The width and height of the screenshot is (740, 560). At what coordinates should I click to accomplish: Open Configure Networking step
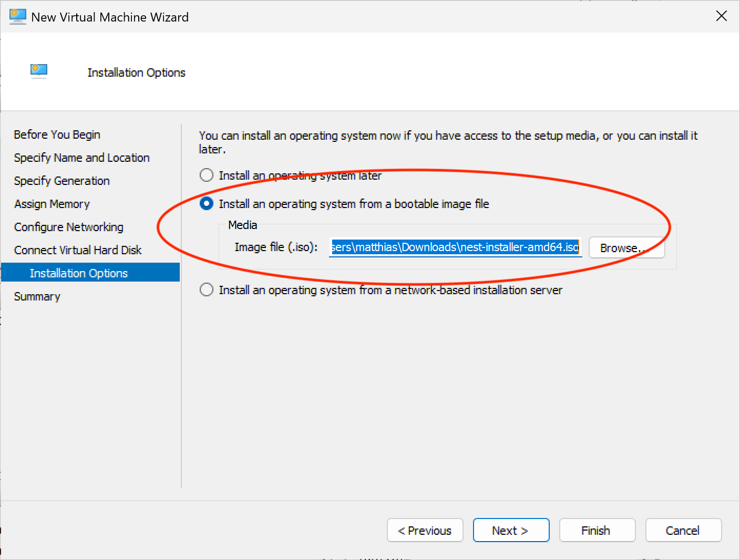tap(69, 227)
